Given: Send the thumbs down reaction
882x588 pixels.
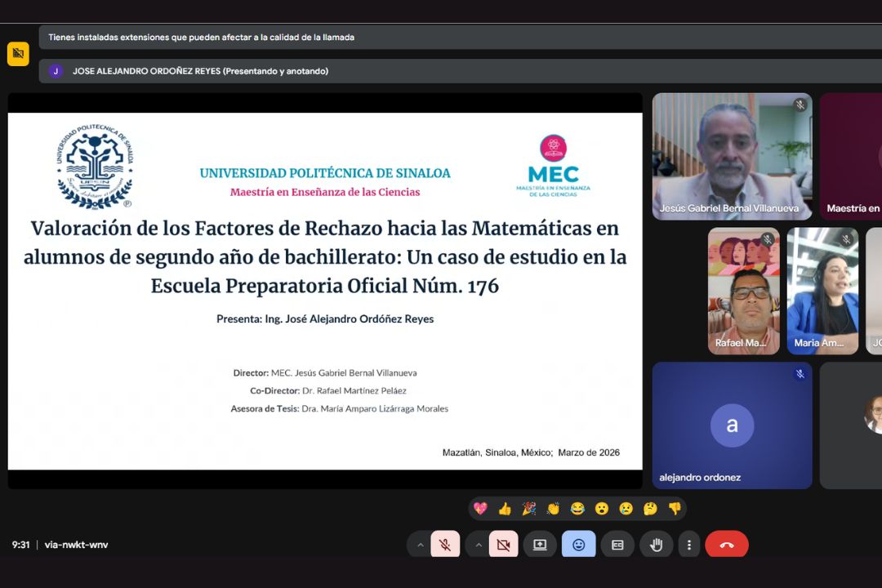Looking at the screenshot, I should pos(675,509).
